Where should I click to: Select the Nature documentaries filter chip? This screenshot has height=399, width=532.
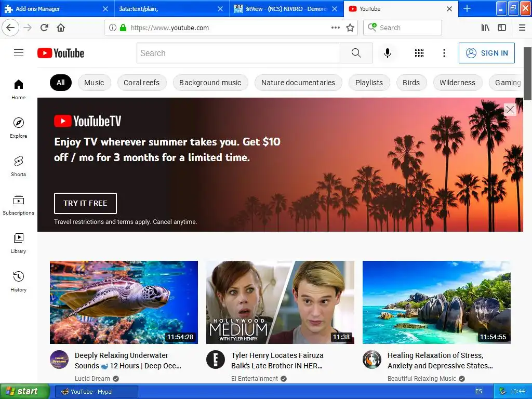[298, 83]
